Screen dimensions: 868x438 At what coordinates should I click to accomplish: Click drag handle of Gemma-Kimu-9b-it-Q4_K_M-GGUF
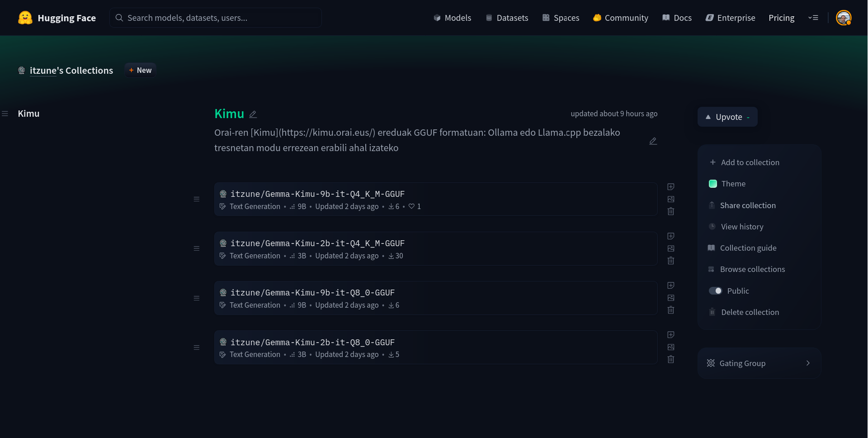(197, 199)
